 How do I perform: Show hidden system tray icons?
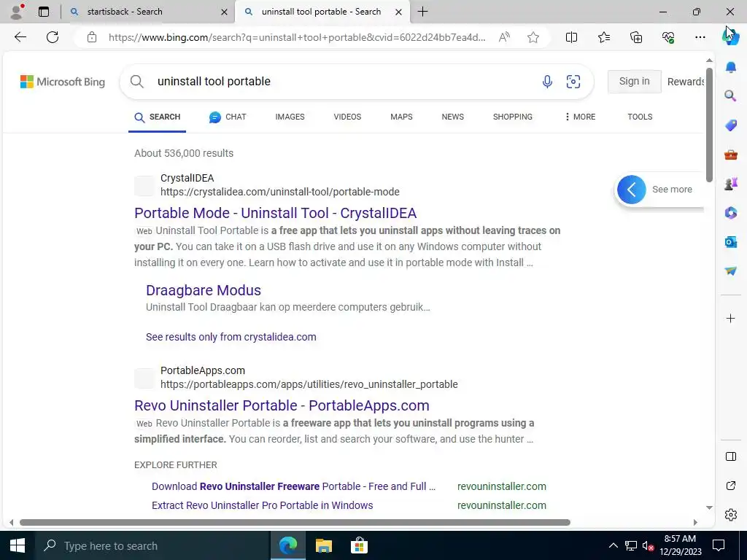click(613, 545)
